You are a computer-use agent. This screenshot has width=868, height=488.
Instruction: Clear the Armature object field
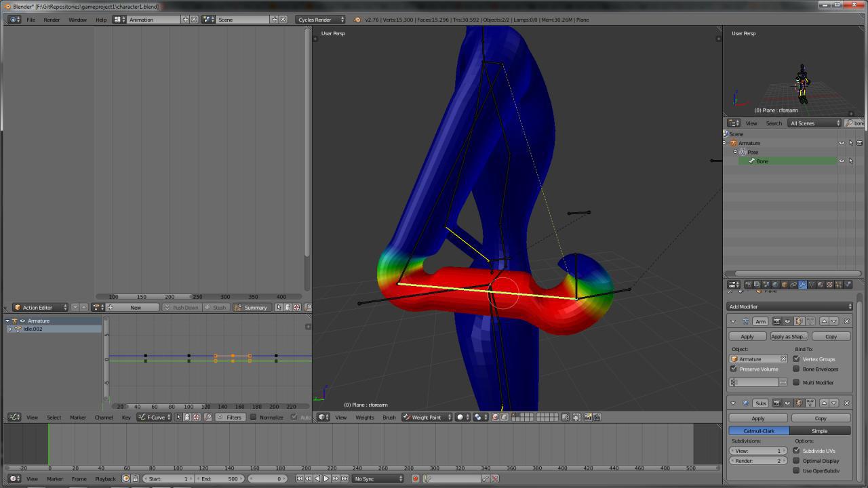coord(783,359)
